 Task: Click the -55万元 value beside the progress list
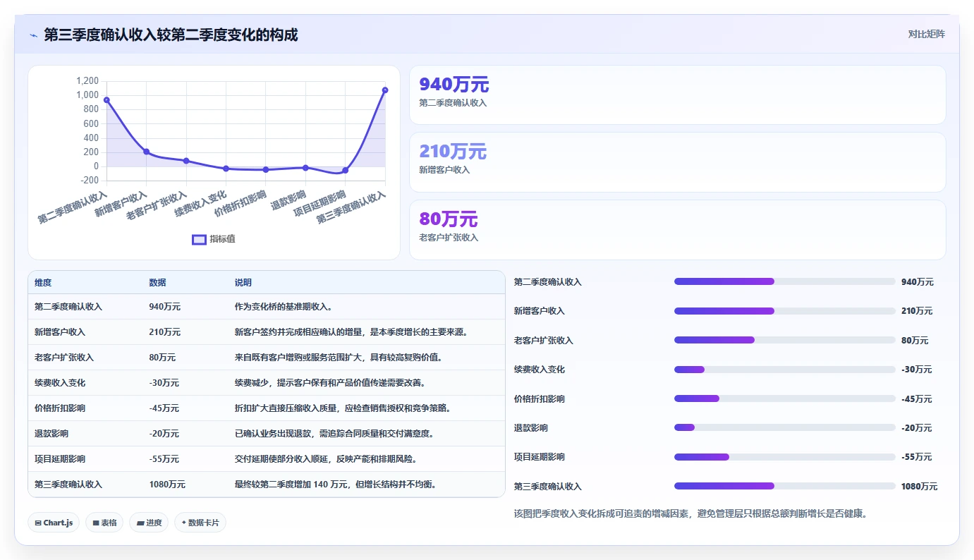pyautogui.click(x=917, y=457)
